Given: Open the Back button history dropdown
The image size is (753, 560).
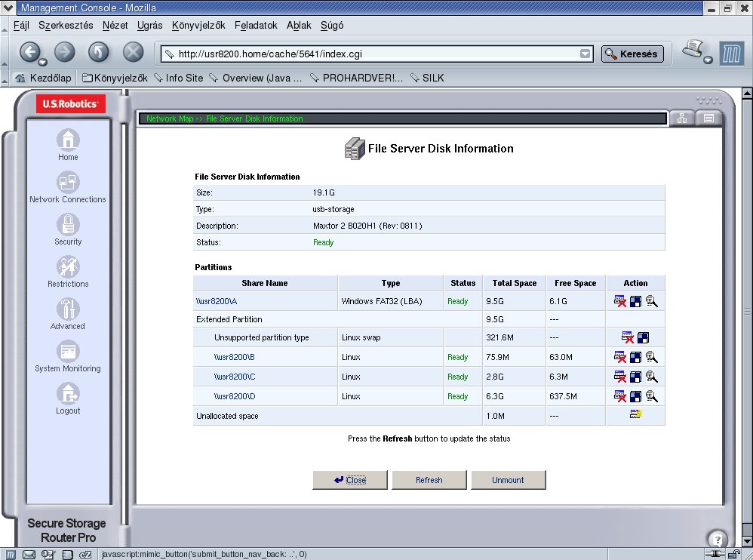Looking at the screenshot, I should [x=43, y=62].
